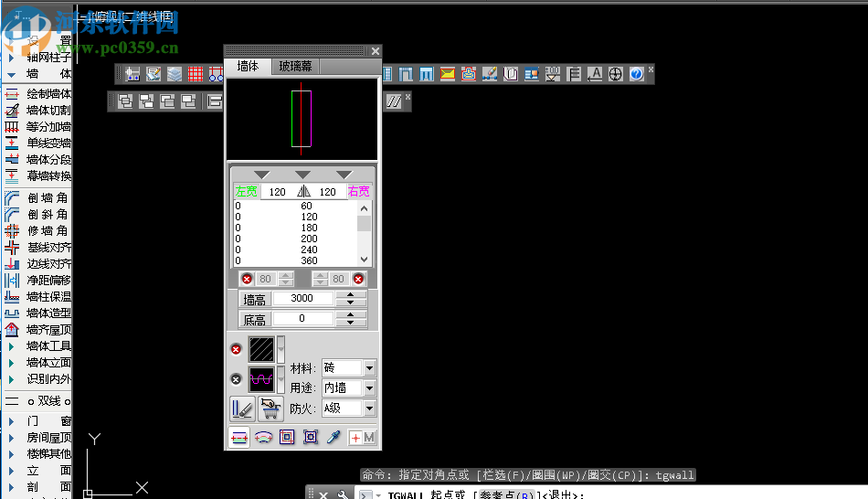Toggle the X beside the wave insulation pattern
868x499 pixels.
[236, 378]
